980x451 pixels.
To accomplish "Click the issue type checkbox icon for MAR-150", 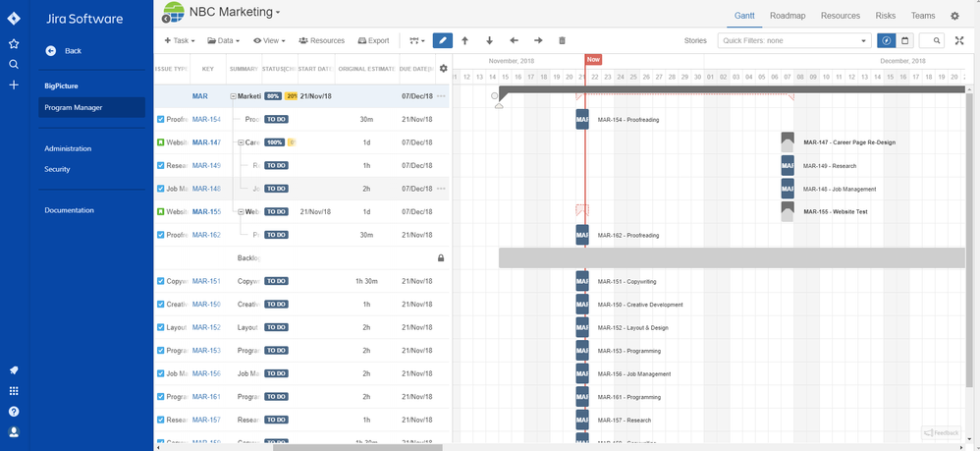I will point(161,305).
